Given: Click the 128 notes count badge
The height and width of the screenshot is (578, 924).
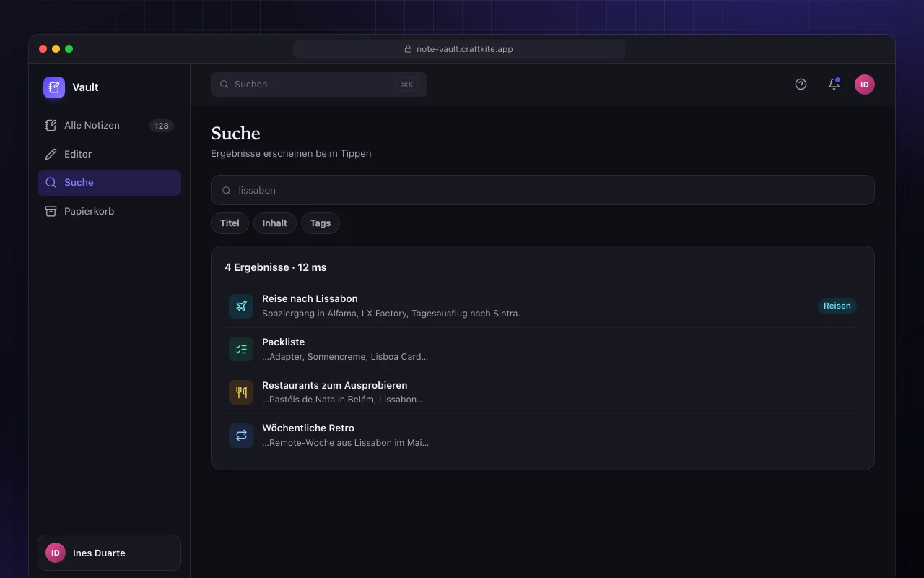Looking at the screenshot, I should [162, 126].
